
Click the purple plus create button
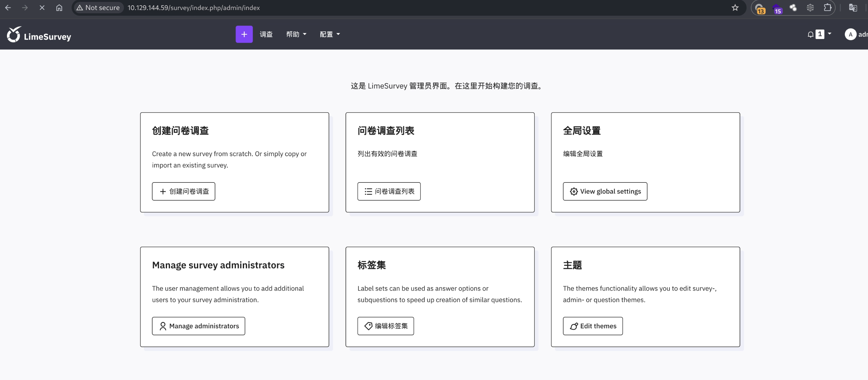pyautogui.click(x=244, y=34)
